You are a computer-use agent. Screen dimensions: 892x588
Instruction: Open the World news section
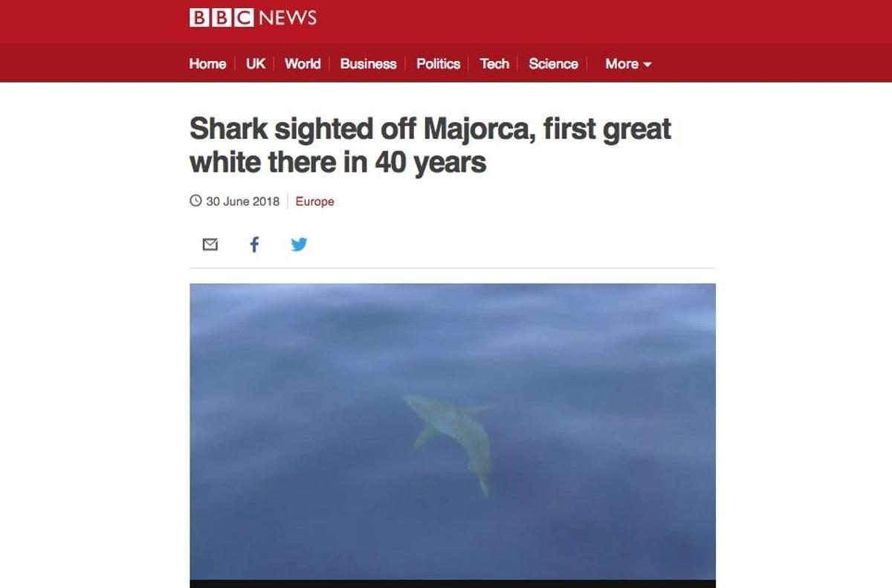303,64
